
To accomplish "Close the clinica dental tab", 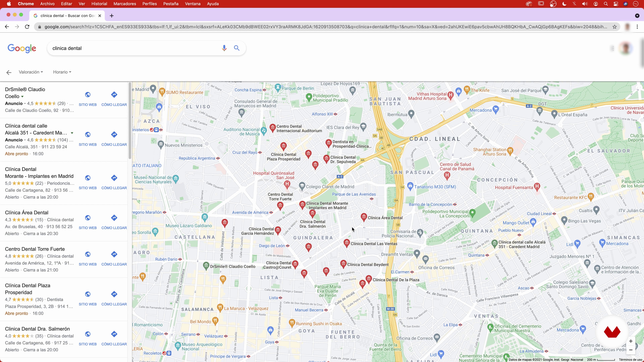I will point(100,15).
